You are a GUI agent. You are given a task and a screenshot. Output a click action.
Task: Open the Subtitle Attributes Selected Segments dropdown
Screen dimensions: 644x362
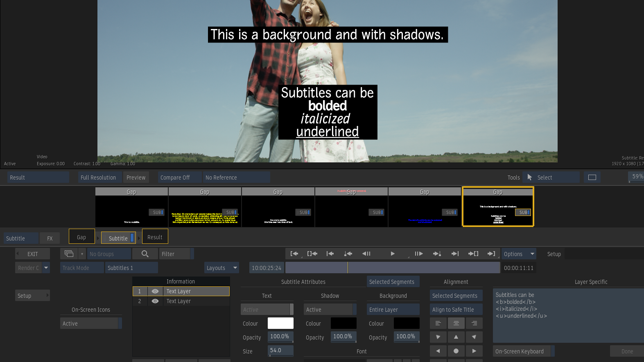(x=393, y=281)
